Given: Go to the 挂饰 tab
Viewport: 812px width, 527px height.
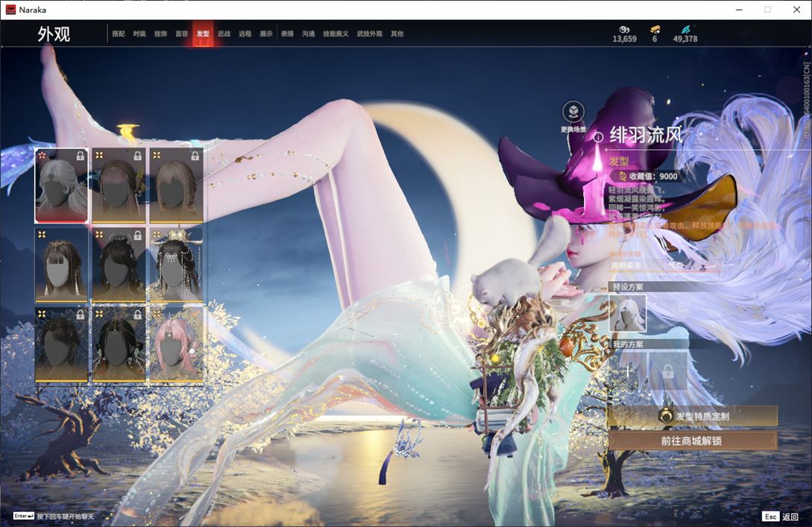Looking at the screenshot, I should pyautogui.click(x=160, y=34).
